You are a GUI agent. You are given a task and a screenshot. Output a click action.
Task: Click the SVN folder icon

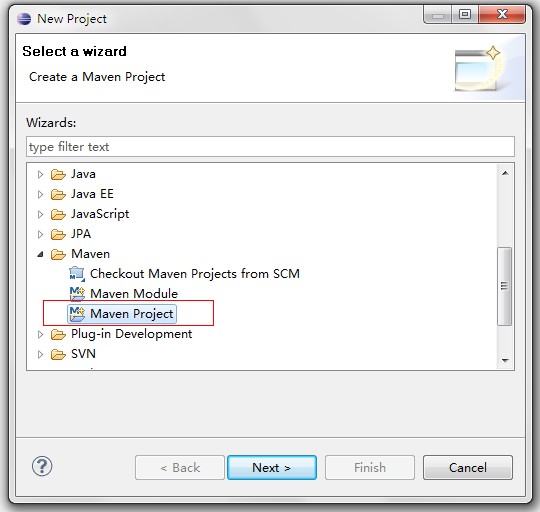[58, 354]
